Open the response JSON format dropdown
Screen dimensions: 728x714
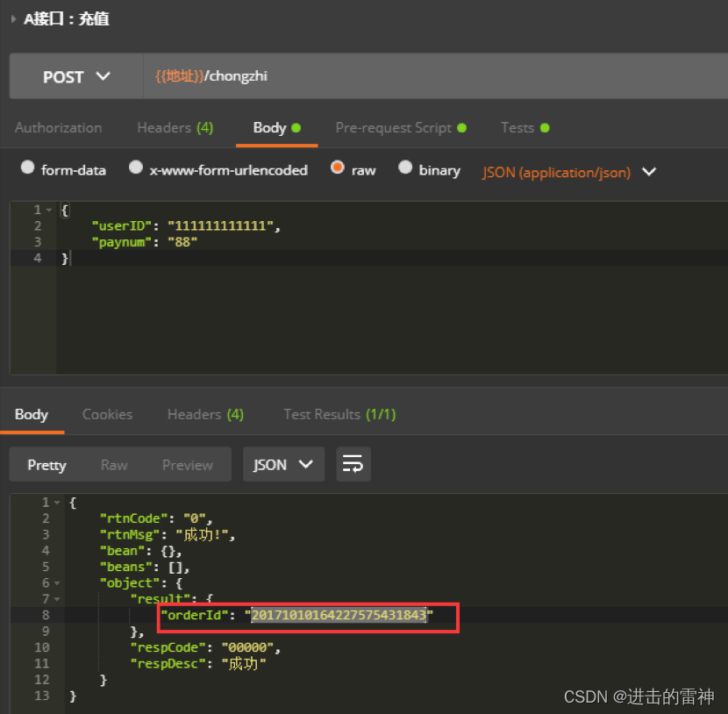tap(283, 464)
